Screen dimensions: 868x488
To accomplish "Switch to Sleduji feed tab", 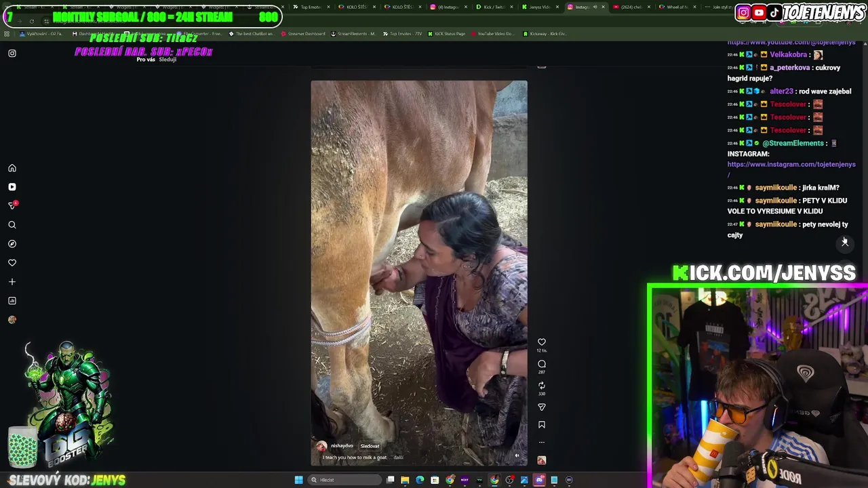I will point(167,60).
